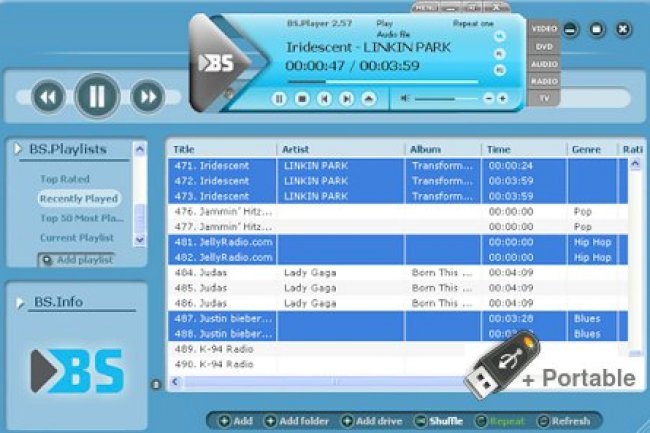Skip to next track icon
Image resolution: width=650 pixels, height=433 pixels.
point(347,99)
